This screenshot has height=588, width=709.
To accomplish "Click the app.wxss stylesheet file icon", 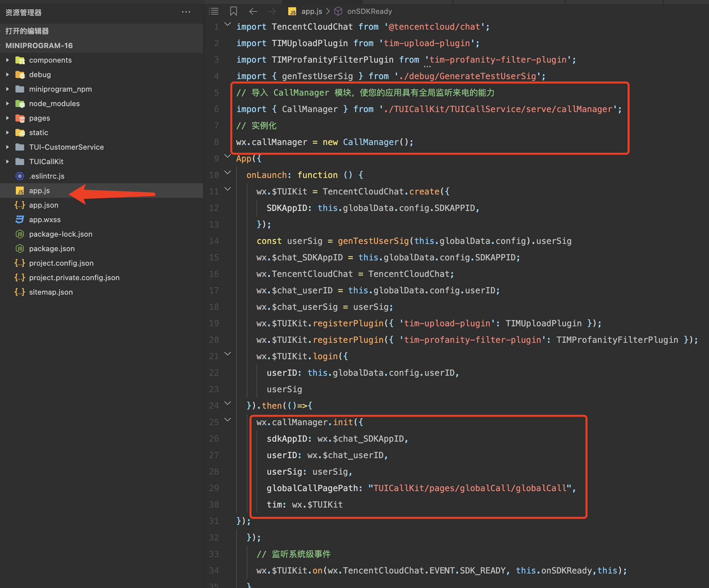I will click(x=20, y=220).
